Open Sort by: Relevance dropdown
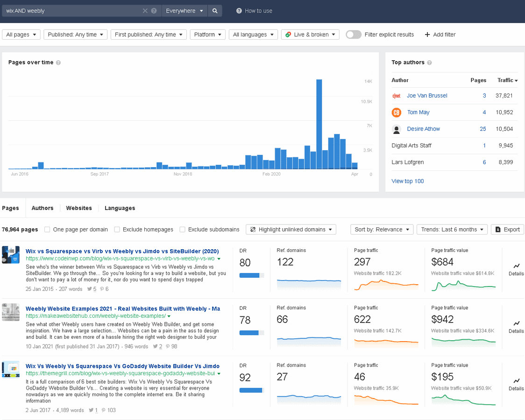The image size is (525, 420). click(382, 230)
